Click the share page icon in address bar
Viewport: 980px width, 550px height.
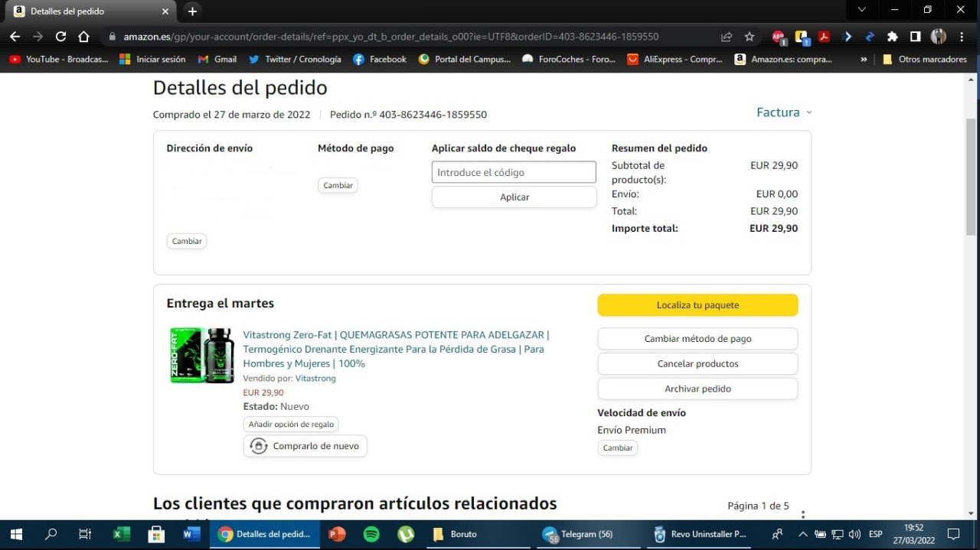point(726,37)
